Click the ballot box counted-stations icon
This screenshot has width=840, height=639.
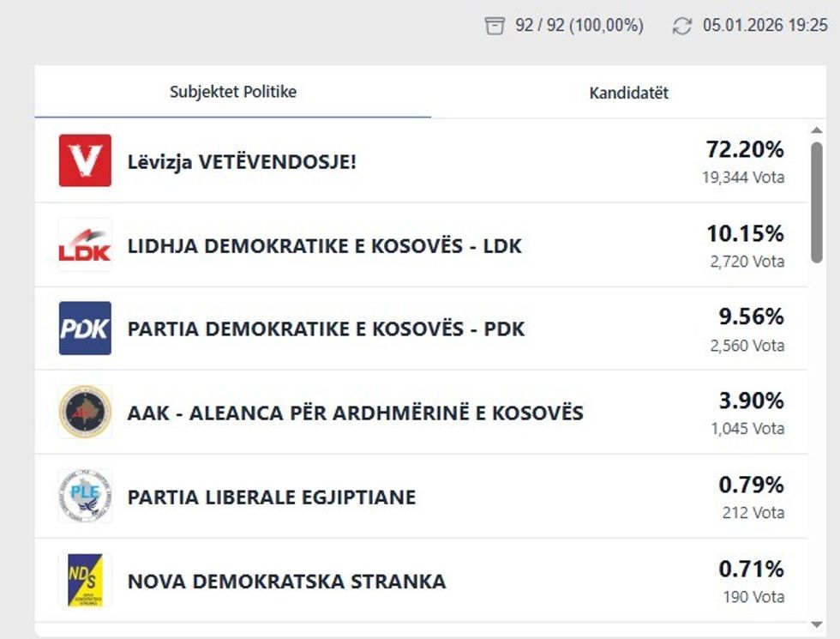point(495,26)
